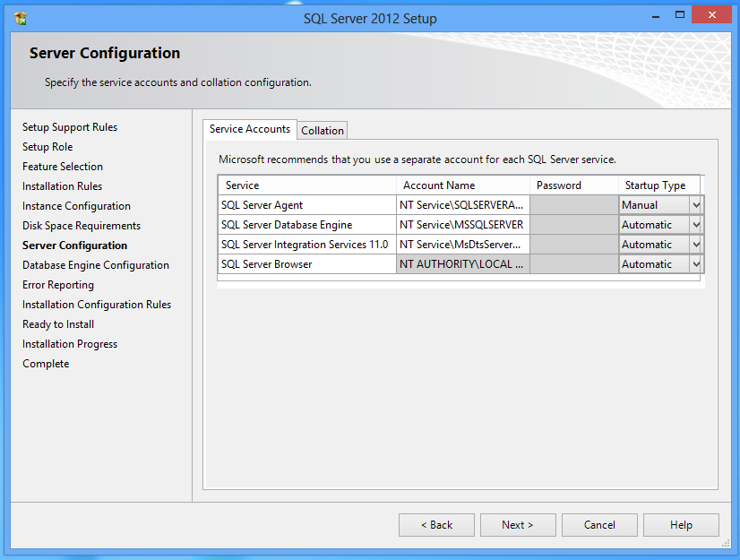Screen dimensions: 740x560
Task: Close the SQL Server 2012 Setup window
Action: pyautogui.click(x=711, y=14)
